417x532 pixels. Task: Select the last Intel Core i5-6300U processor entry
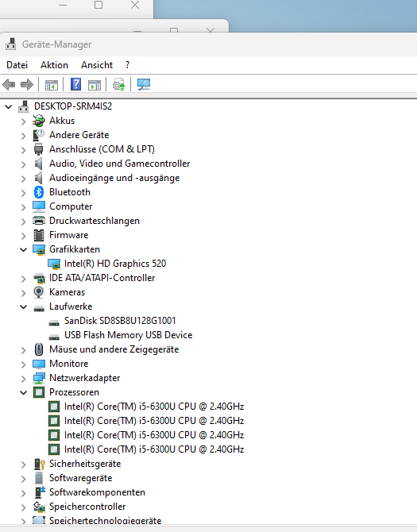(x=154, y=449)
